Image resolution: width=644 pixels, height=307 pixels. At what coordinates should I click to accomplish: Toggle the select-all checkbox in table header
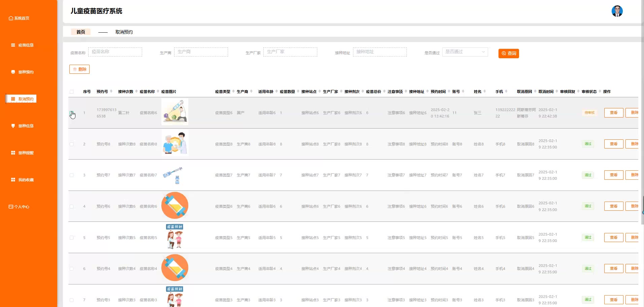[71, 92]
